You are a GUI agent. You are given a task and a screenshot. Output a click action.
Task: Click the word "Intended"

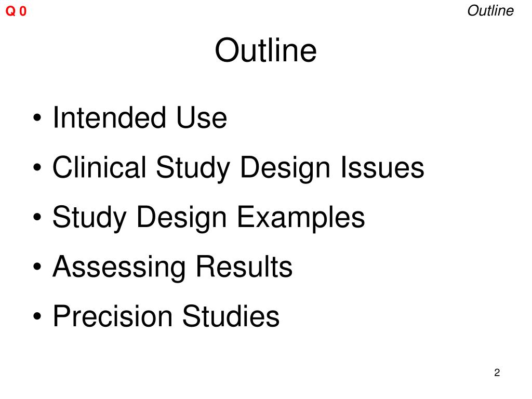tap(110, 117)
